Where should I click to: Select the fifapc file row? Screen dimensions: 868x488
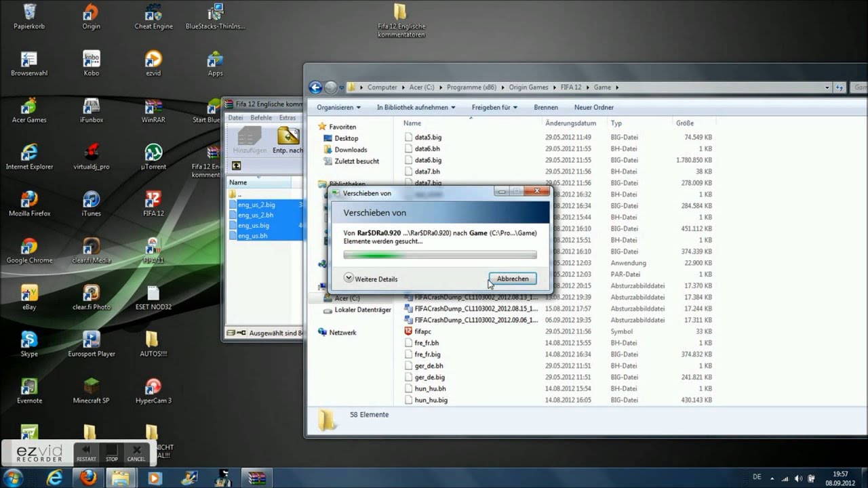[x=557, y=331]
